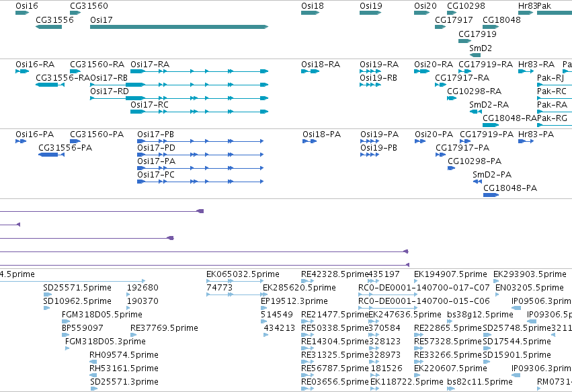572x392 pixels.
Task: Select the CG10298 gene label
Action: 466,6
